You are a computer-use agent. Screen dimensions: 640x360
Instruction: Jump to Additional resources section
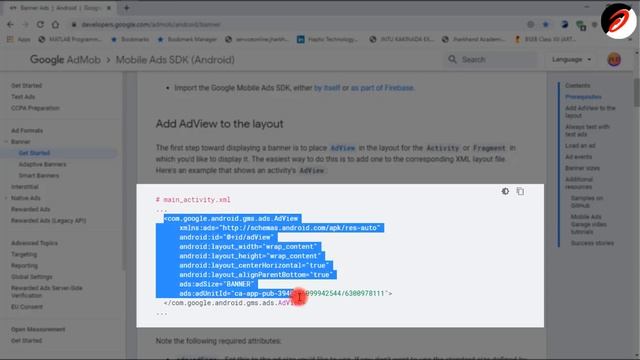coord(579,183)
